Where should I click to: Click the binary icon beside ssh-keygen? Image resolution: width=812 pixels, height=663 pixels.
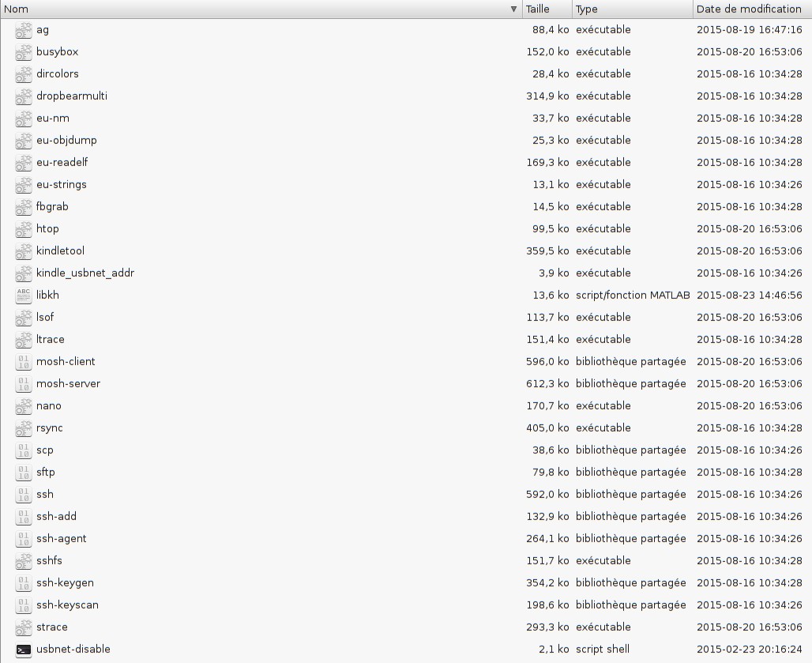coord(24,583)
